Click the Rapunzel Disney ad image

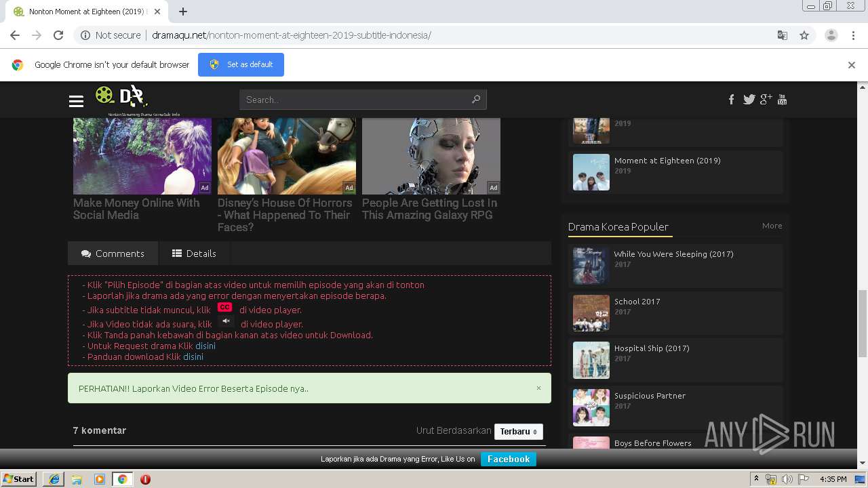point(287,156)
